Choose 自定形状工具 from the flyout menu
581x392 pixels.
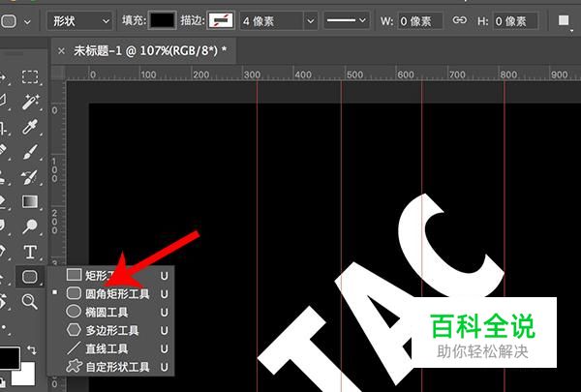[x=111, y=367]
